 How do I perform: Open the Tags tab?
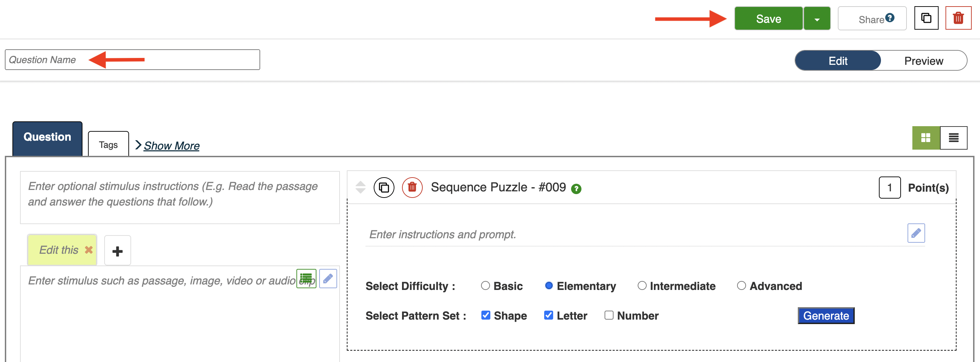pyautogui.click(x=108, y=145)
